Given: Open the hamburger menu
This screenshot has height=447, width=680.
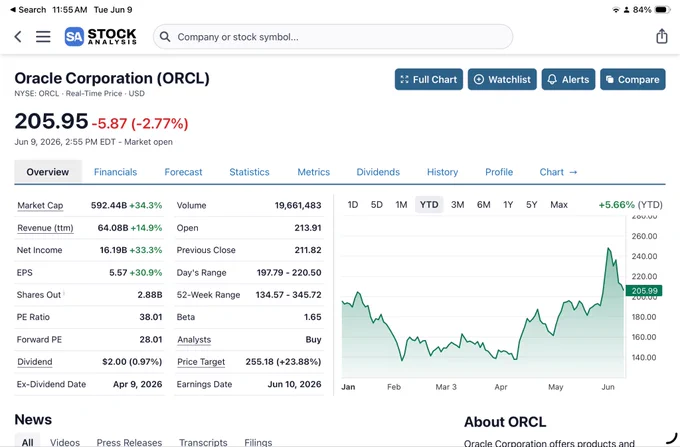Looking at the screenshot, I should tap(43, 36).
